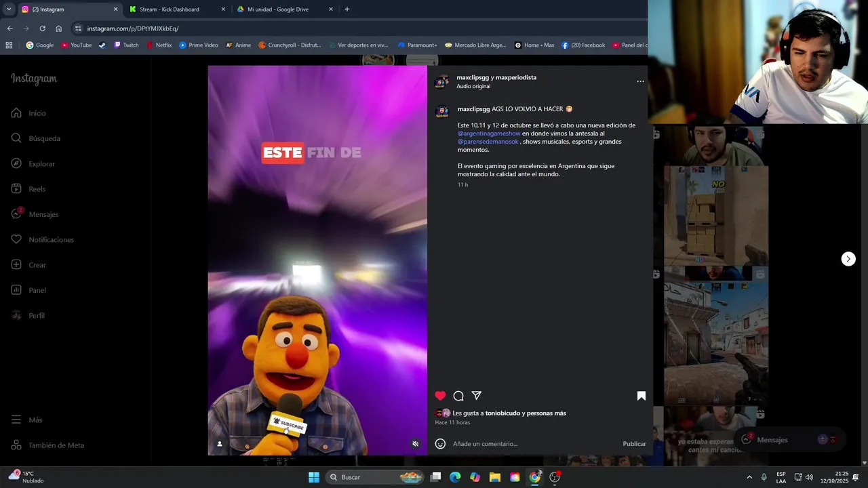
Task: Reload the page with refresh icon
Action: (42, 28)
